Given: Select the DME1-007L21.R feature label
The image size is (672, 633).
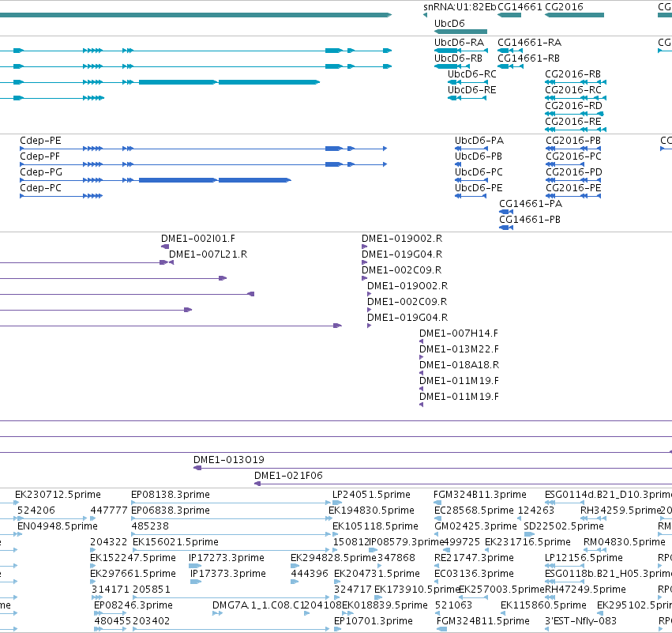Looking at the screenshot, I should tap(208, 254).
